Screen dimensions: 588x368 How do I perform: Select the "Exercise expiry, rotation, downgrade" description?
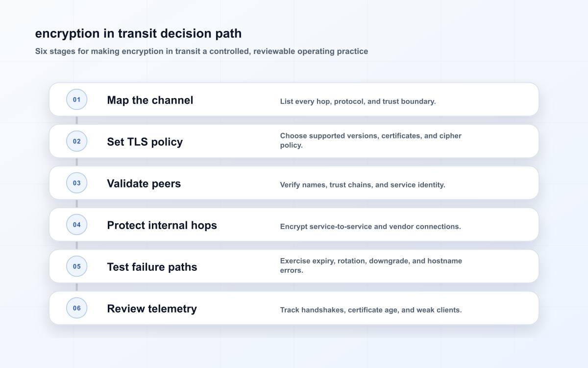[x=371, y=265]
